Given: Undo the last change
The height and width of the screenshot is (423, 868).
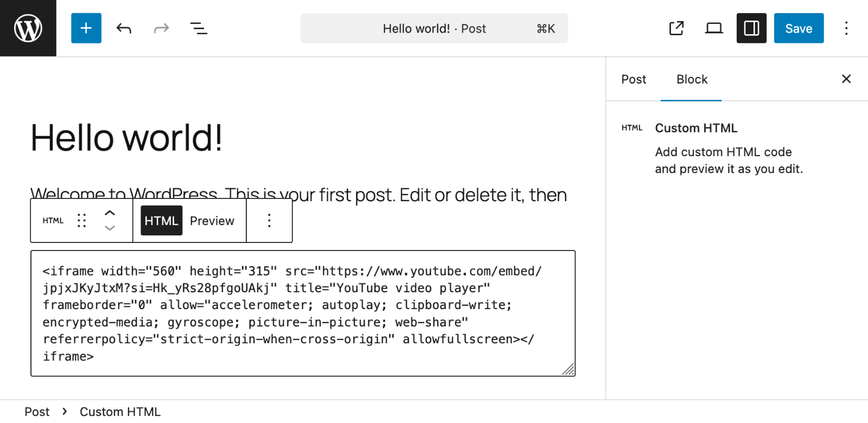Looking at the screenshot, I should [x=124, y=28].
